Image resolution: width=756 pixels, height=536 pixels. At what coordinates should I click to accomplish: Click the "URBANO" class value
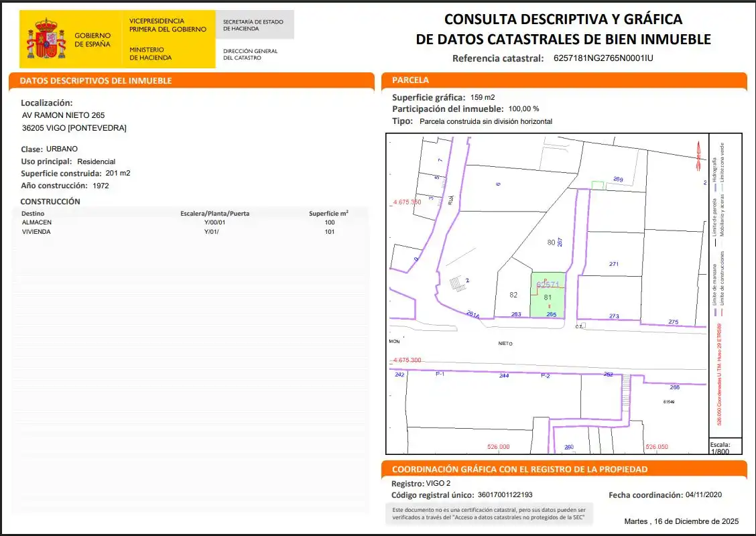(62, 149)
